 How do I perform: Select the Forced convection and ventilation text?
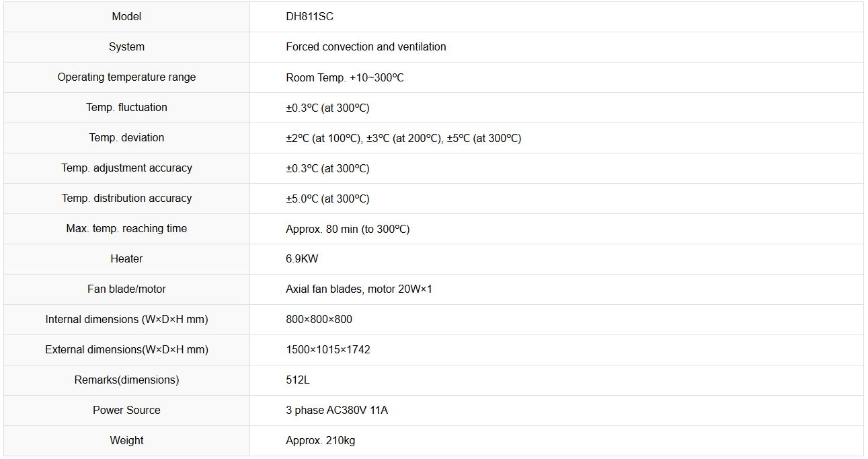click(x=366, y=47)
